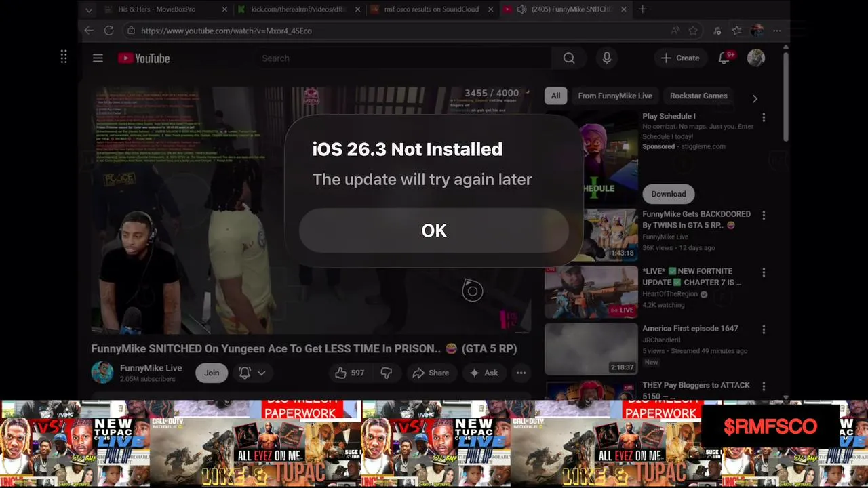Reload the page in the browser
Image resolution: width=868 pixels, height=488 pixels.
point(108,30)
